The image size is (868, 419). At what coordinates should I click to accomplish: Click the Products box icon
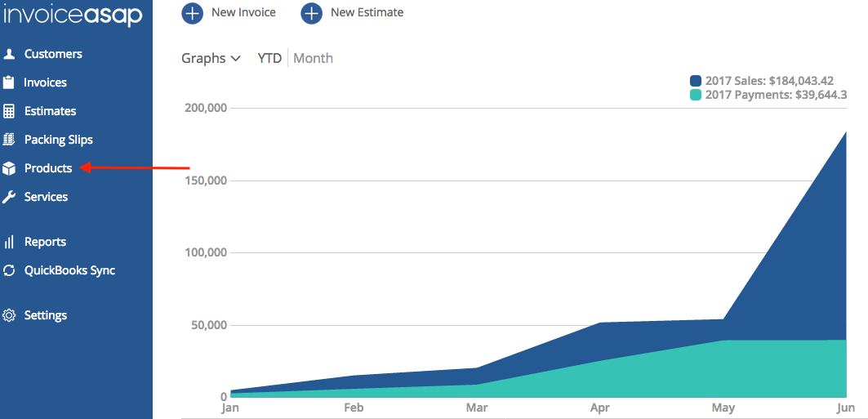point(9,168)
